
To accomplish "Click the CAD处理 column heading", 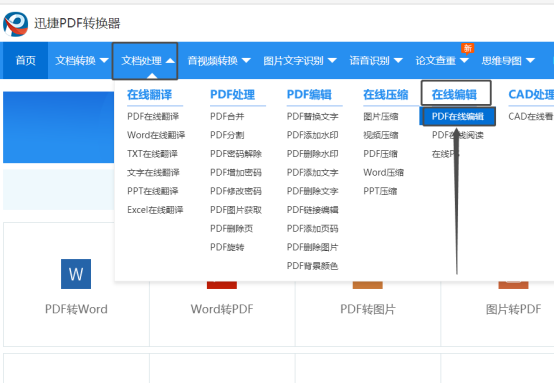I will [x=531, y=94].
